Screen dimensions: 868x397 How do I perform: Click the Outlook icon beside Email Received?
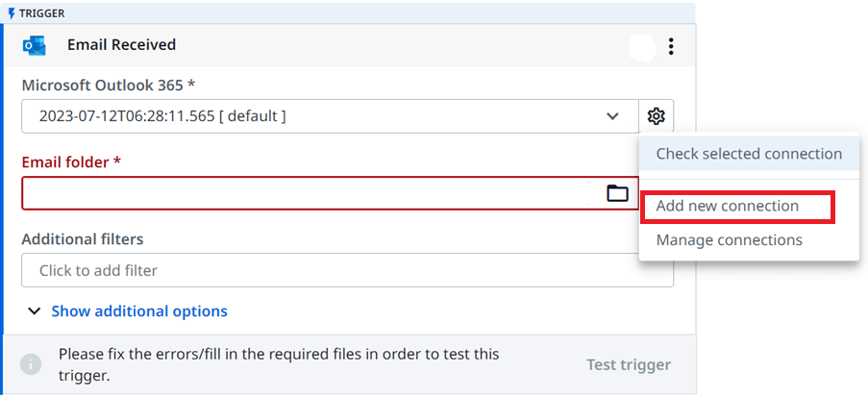35,45
